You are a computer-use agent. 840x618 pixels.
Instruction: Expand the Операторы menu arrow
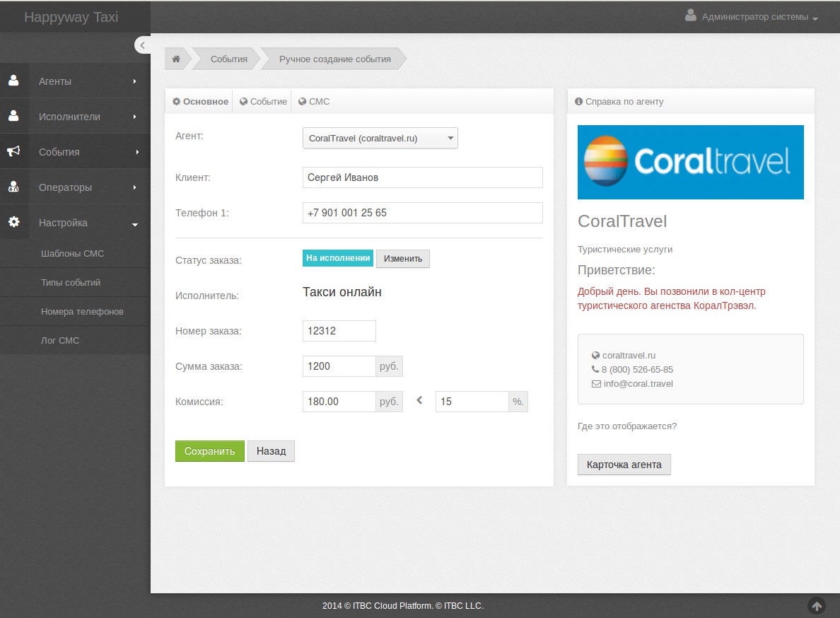[x=134, y=187]
